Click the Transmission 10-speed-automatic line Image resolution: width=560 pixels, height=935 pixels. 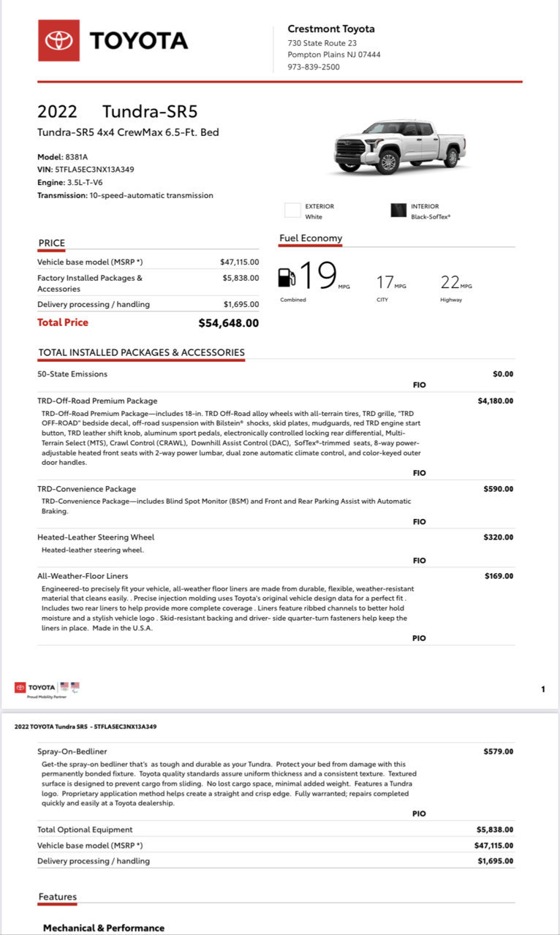point(125,196)
